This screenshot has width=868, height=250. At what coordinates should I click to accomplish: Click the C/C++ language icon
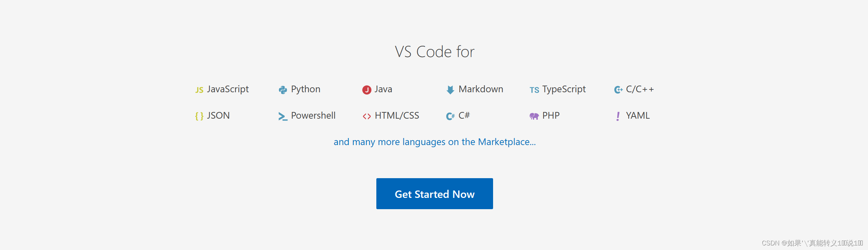click(618, 90)
